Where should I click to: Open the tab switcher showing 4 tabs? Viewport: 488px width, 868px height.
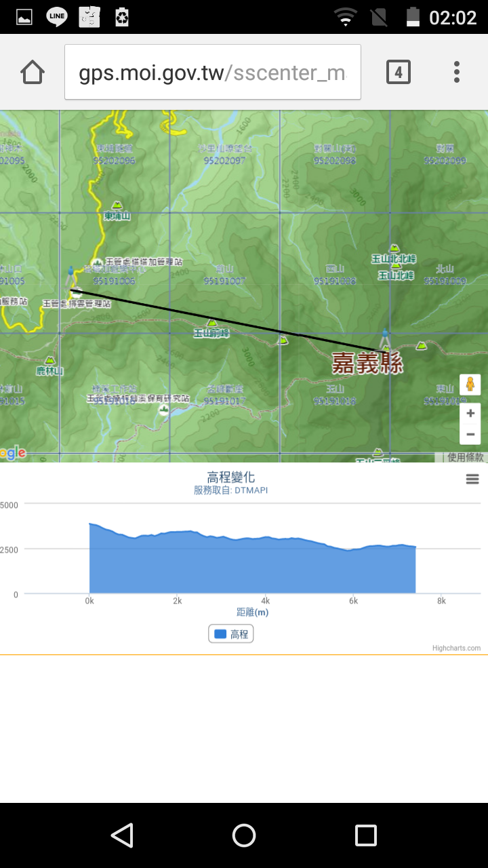(399, 72)
